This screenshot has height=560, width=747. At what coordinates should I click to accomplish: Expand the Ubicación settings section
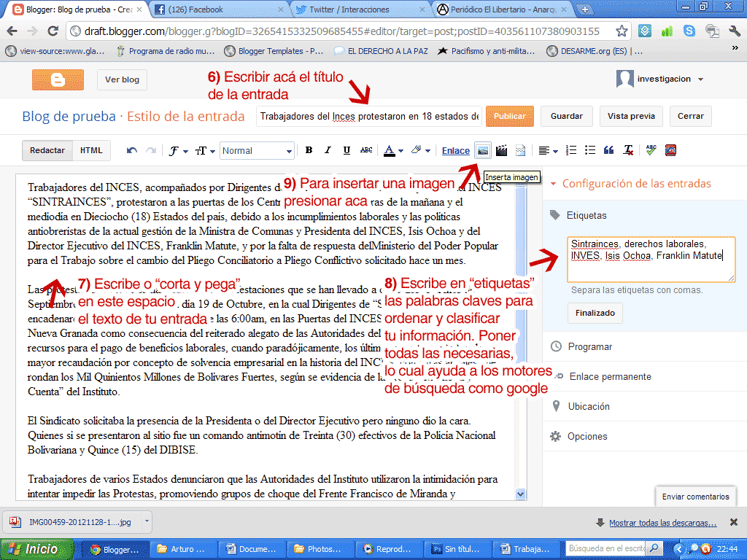coord(588,407)
